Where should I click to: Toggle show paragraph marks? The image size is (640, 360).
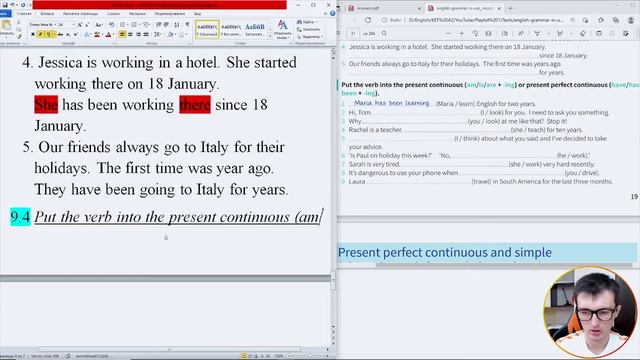[187, 25]
